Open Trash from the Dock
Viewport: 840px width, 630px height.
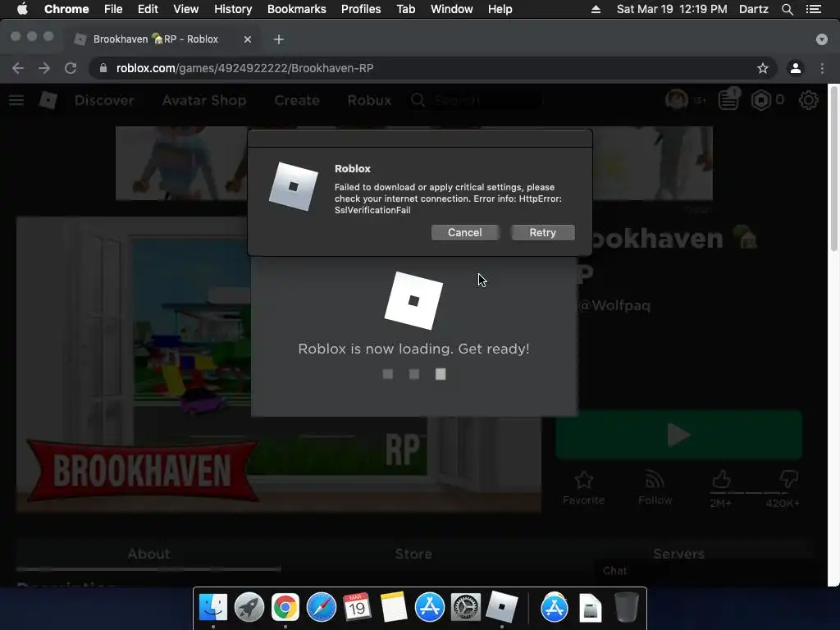click(626, 608)
